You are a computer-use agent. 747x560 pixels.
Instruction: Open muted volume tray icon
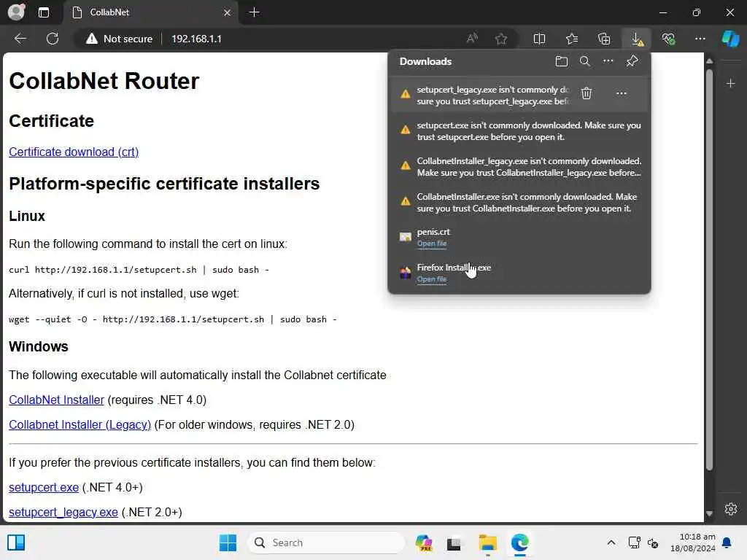pos(653,542)
